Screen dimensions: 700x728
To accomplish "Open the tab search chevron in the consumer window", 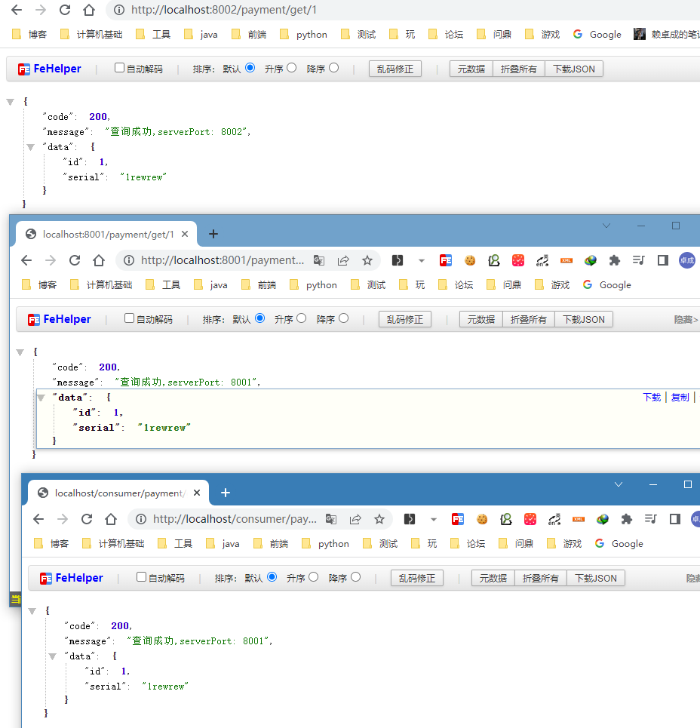I will (x=619, y=484).
